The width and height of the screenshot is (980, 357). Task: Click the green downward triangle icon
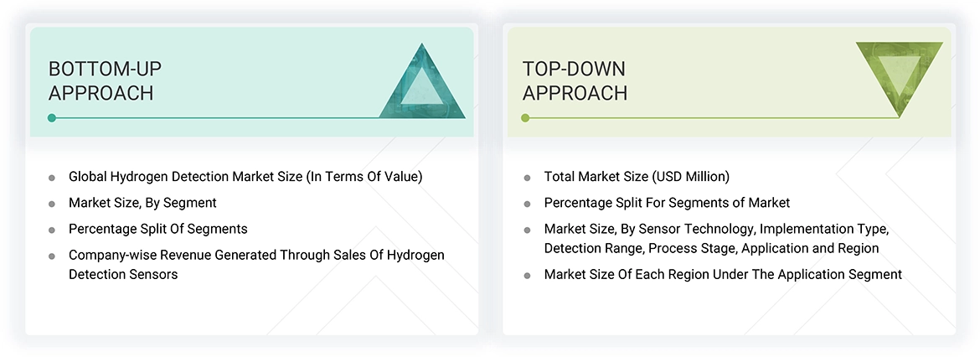click(x=899, y=77)
